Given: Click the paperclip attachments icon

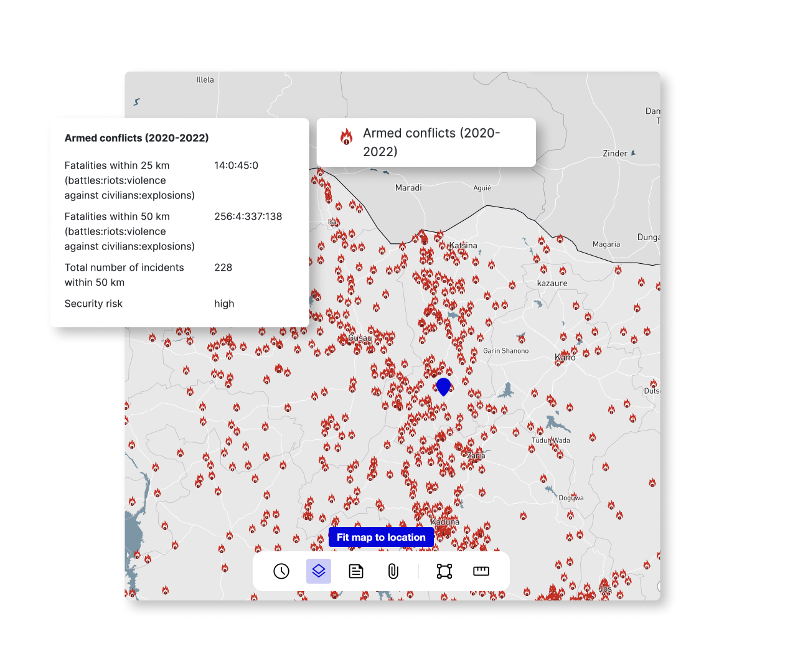Looking at the screenshot, I should [x=393, y=571].
